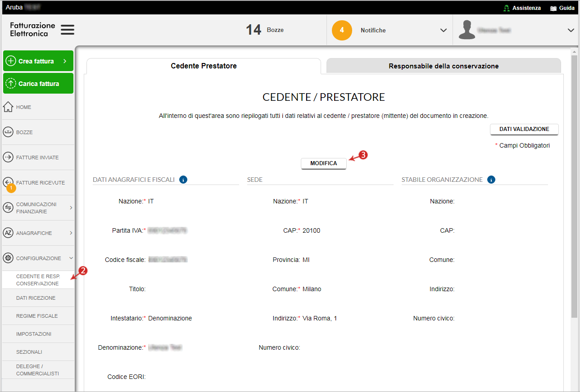Click the Assistenza headset icon
This screenshot has height=392, width=580.
507,8
